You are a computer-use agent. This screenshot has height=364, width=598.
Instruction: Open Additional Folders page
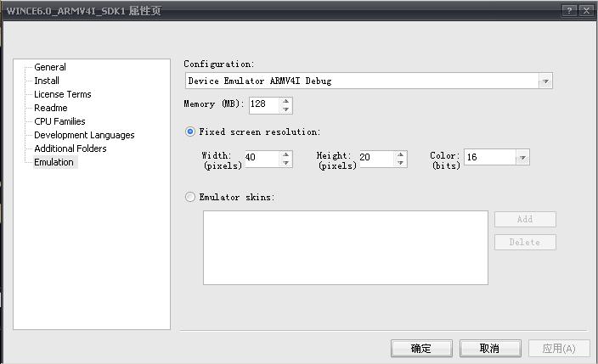(x=71, y=148)
